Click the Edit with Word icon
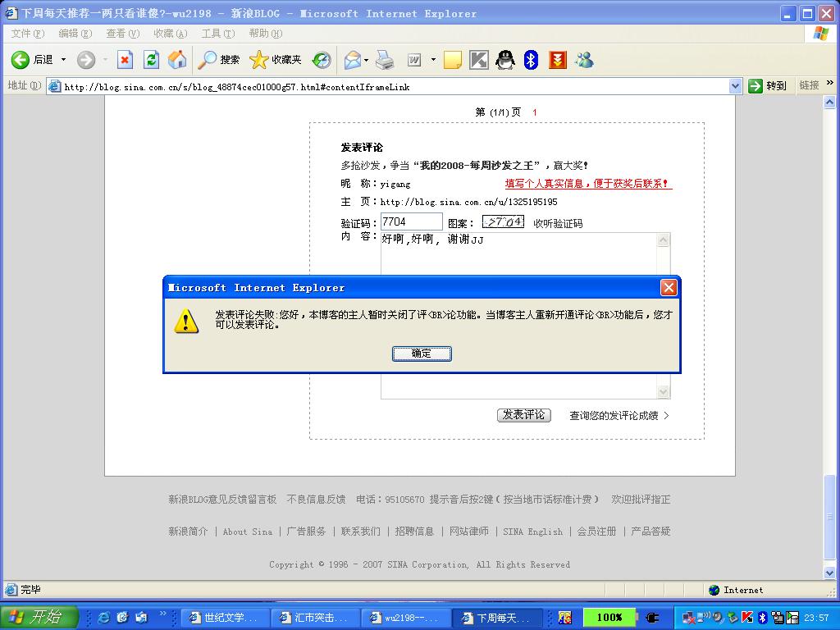840x630 pixels. (414, 60)
